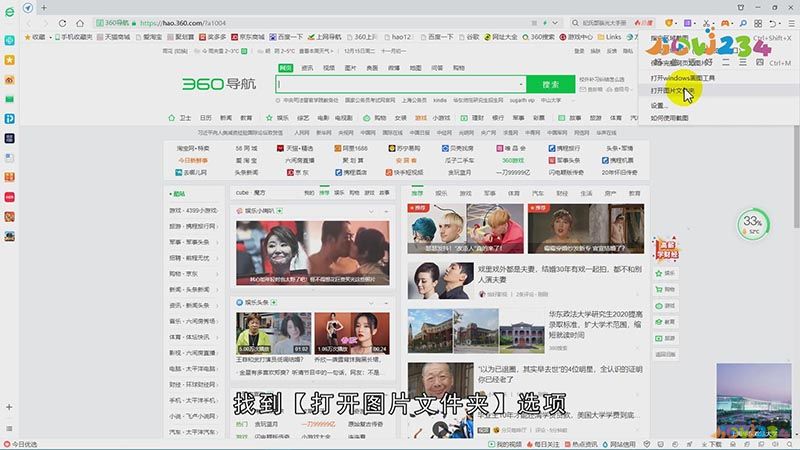The width and height of the screenshot is (800, 450).
Task: Click the skin shirt icon in title bar
Action: [741, 8]
